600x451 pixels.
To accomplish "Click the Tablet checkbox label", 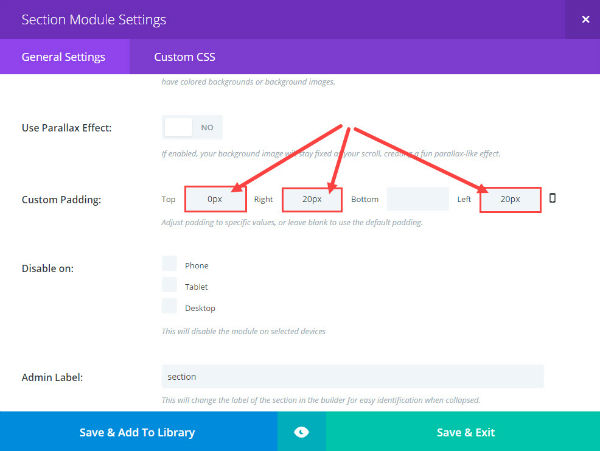I will coord(196,287).
